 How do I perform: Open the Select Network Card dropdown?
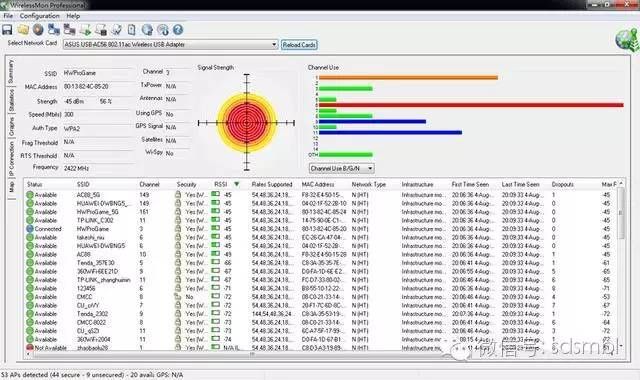[171, 44]
